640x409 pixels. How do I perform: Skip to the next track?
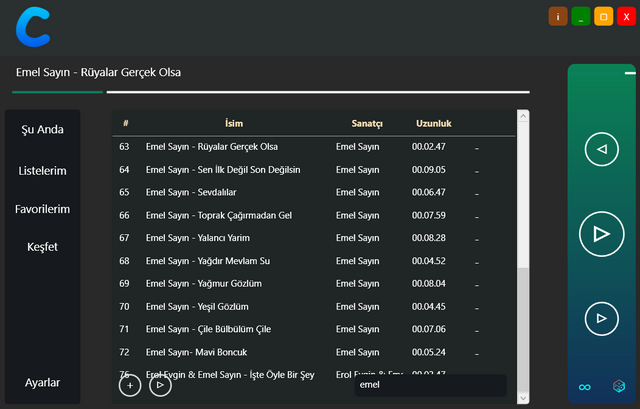tap(601, 318)
